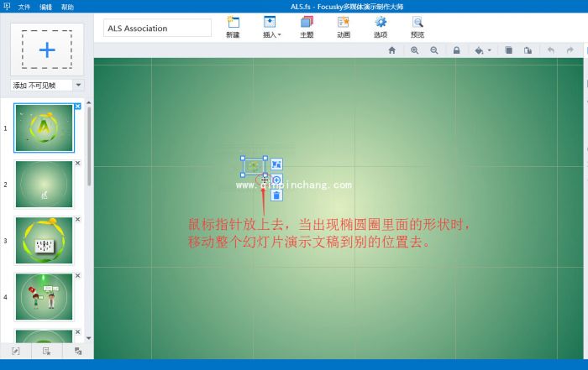This screenshot has height=370, width=588.
Task: Click the fit-frame icon beside the selected object
Action: [276, 164]
